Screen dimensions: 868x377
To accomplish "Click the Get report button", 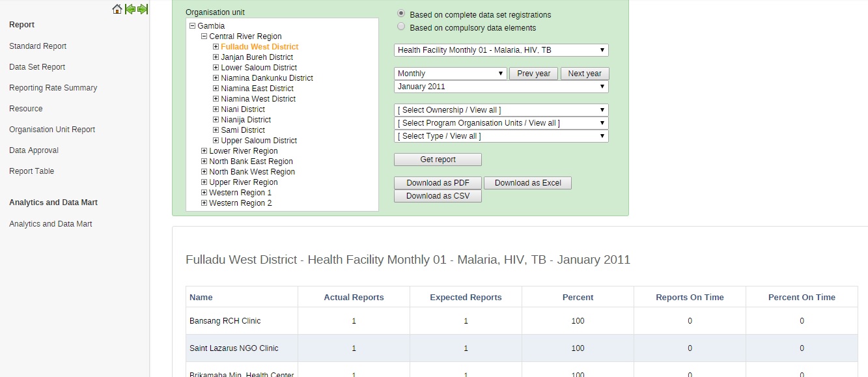I will pyautogui.click(x=438, y=160).
